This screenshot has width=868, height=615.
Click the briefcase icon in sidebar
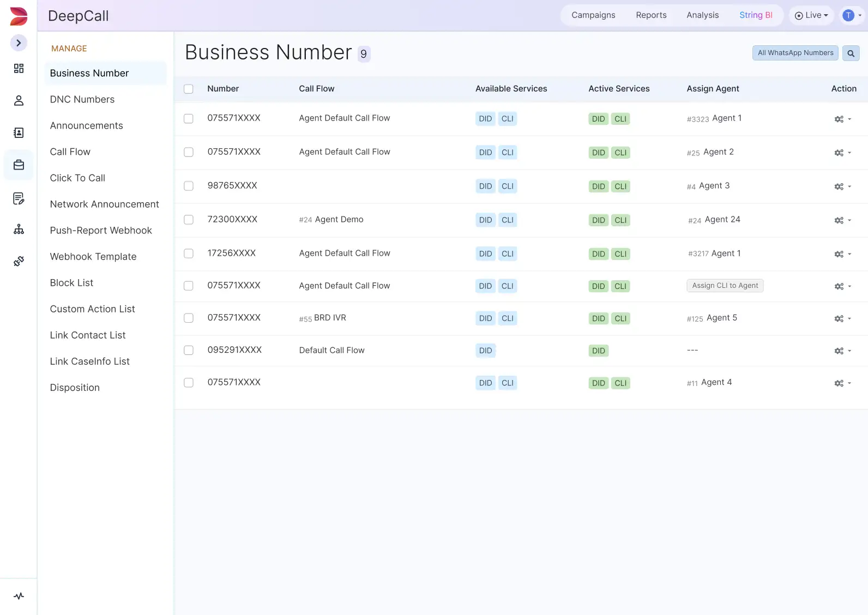pos(19,165)
